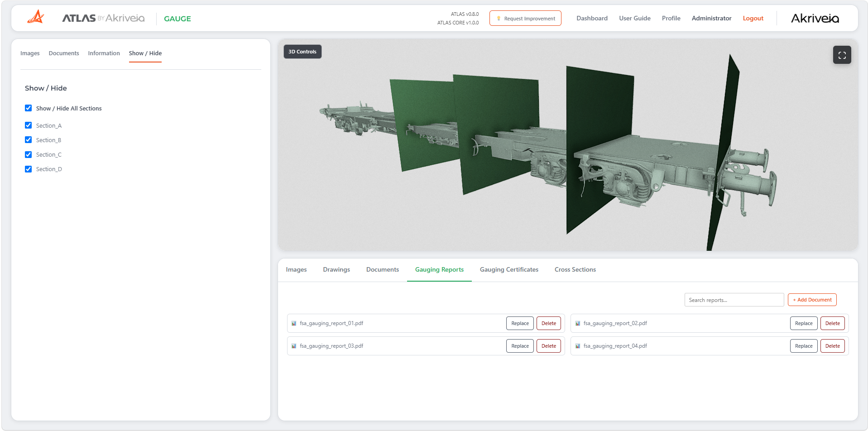The height and width of the screenshot is (431, 868).
Task: Uncheck the Section_D checkbox
Action: pyautogui.click(x=28, y=169)
